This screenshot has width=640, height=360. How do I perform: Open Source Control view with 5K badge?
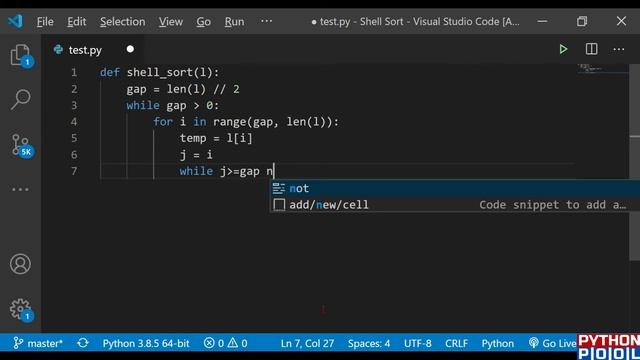coord(21,145)
